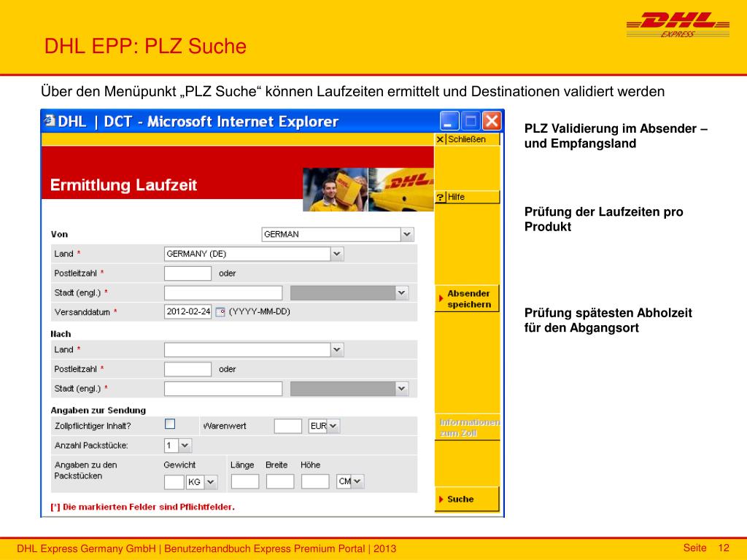Click the Nach Postleitzahl input field

coord(187,369)
